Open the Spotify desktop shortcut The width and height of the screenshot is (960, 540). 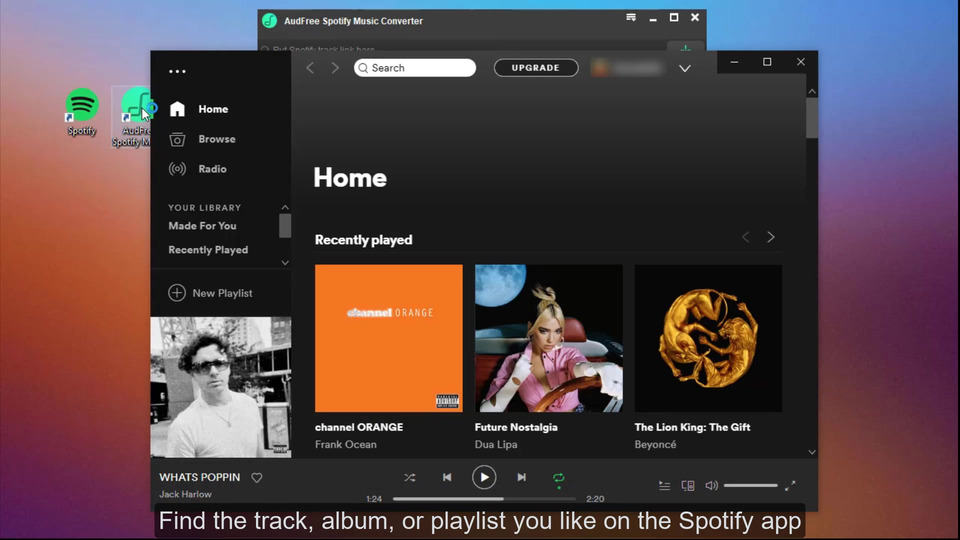(81, 112)
